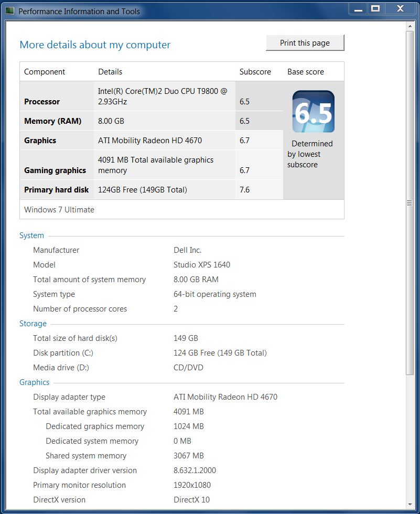Click the Windows 7 Ultimate text

coord(59,209)
